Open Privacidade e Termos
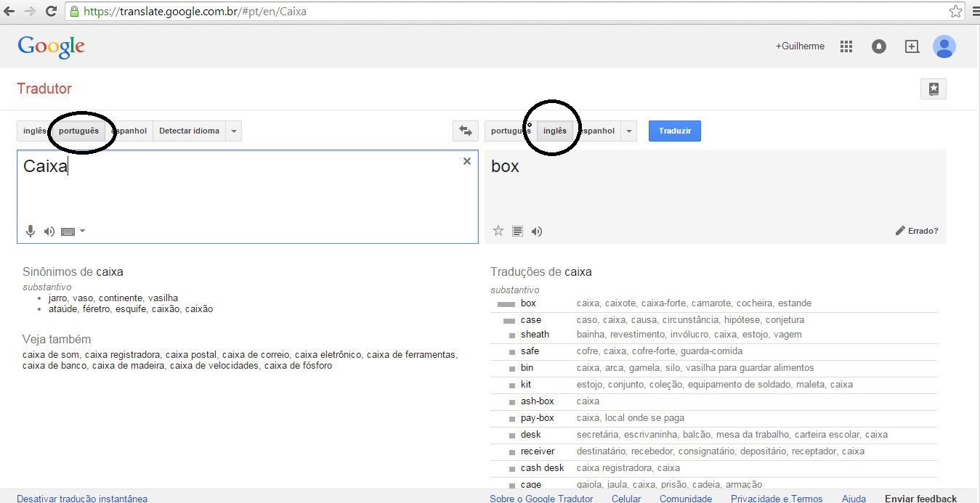 coord(777,499)
